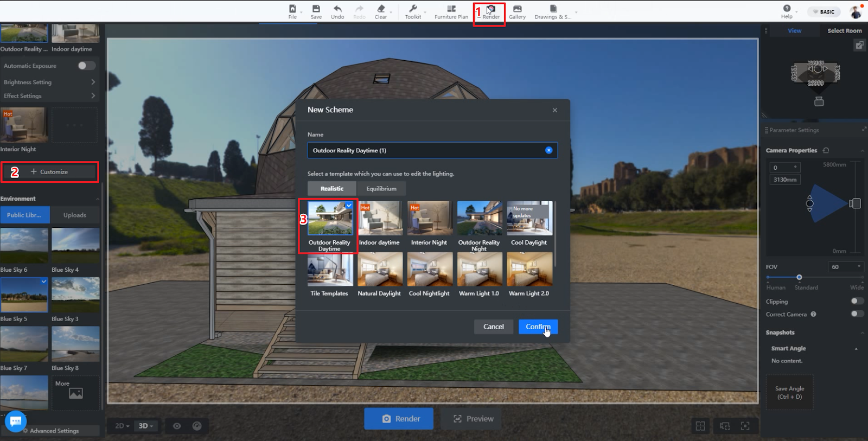Viewport: 868px width, 441px height.
Task: Clear the scheme name with X icon
Action: coord(548,150)
